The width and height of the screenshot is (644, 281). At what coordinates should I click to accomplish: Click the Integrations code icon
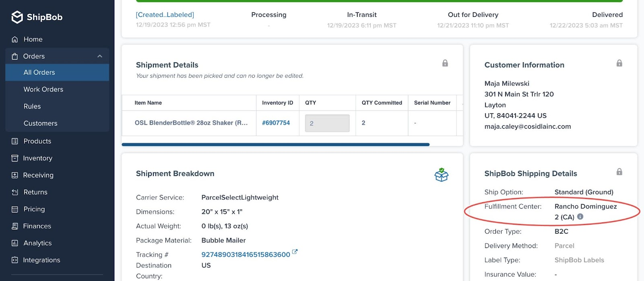click(x=15, y=260)
